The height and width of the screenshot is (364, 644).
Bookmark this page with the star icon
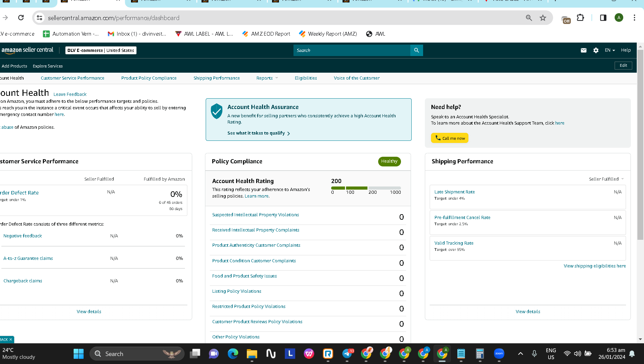pos(543,18)
